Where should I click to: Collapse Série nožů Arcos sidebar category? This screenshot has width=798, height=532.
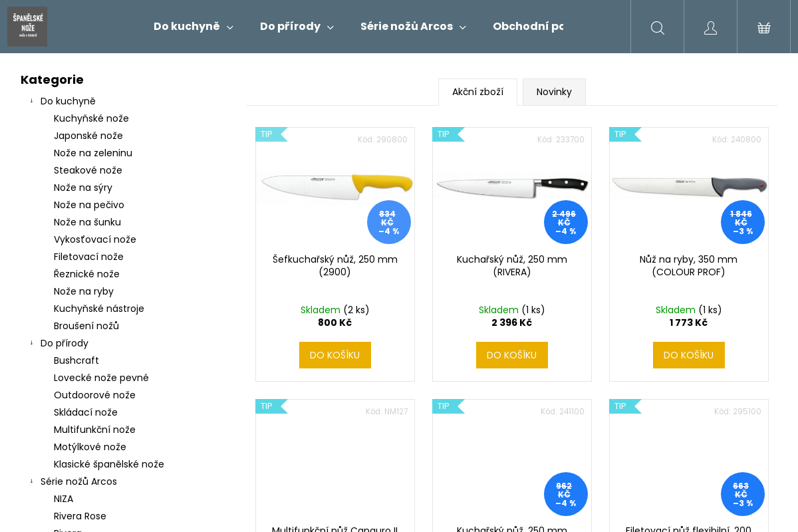[x=31, y=481]
